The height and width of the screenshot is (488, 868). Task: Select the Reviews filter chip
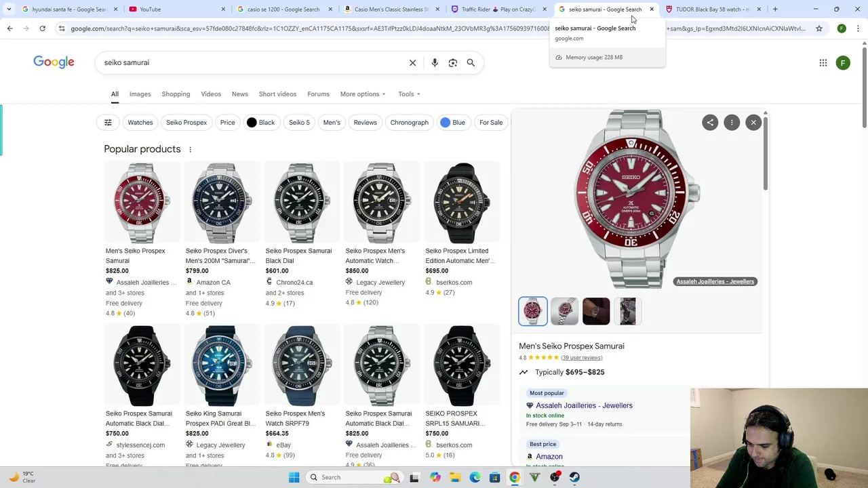tap(365, 123)
